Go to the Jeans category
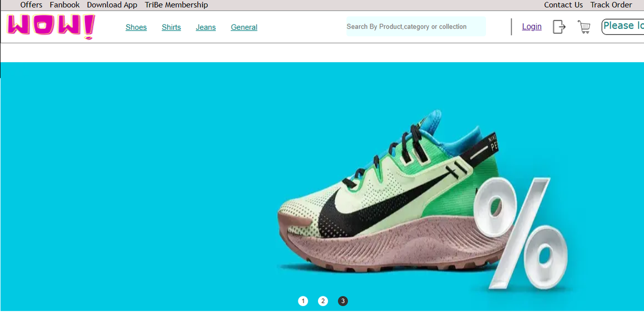 point(206,27)
